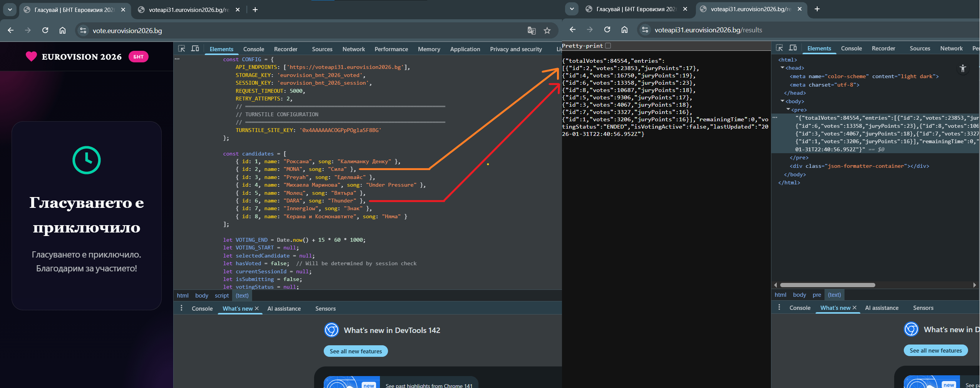Switch to the Network tab in left DevTools
The height and width of the screenshot is (388, 980).
point(353,49)
